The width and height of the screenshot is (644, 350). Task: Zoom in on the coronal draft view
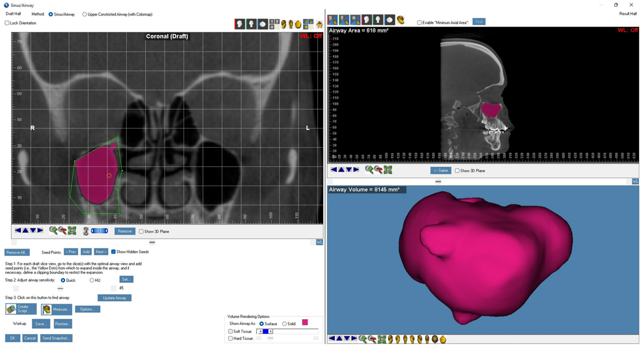53,230
